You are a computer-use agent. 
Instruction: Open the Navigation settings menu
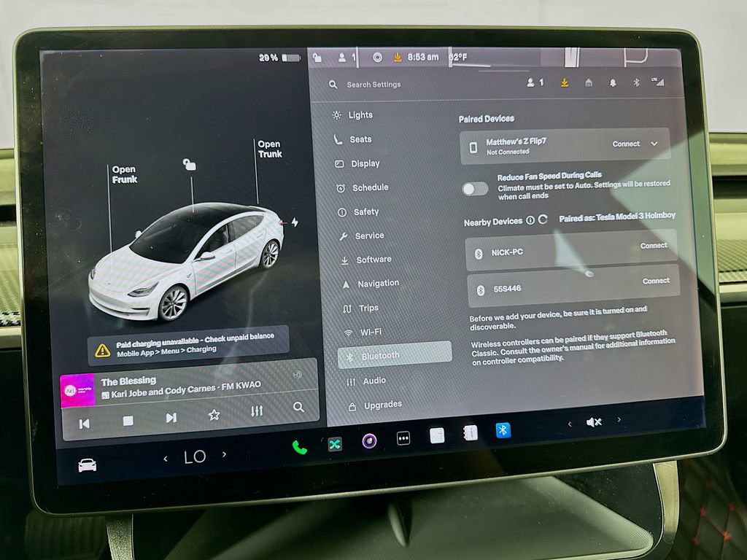(371, 284)
